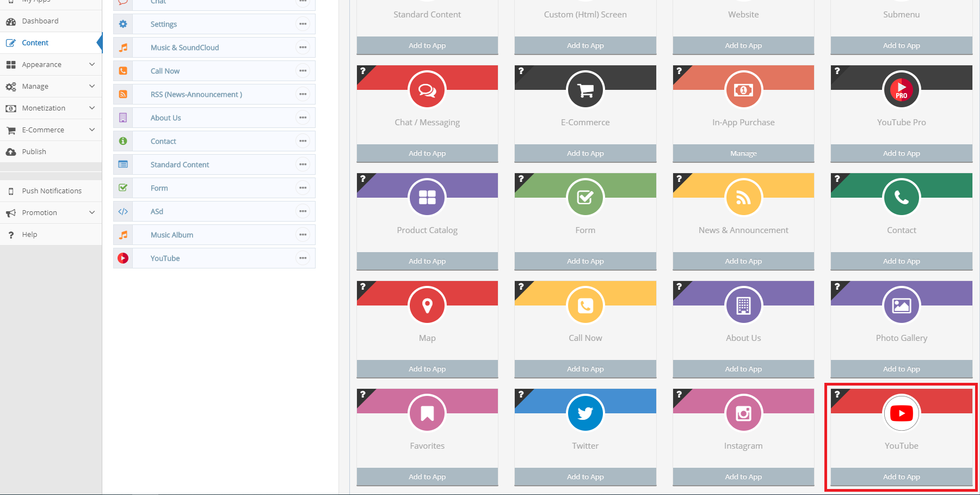980x495 pixels.
Task: Add Product Catalog to app
Action: coord(427,261)
